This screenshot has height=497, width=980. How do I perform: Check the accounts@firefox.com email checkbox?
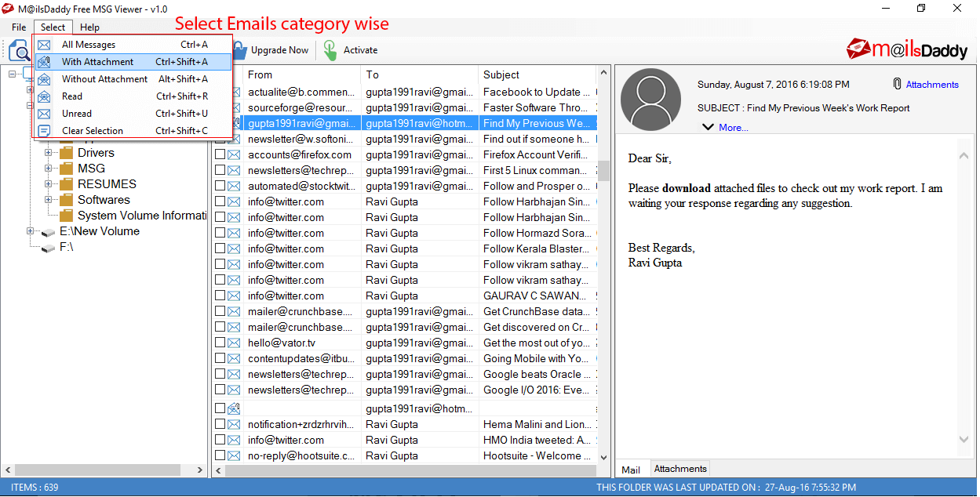[220, 154]
